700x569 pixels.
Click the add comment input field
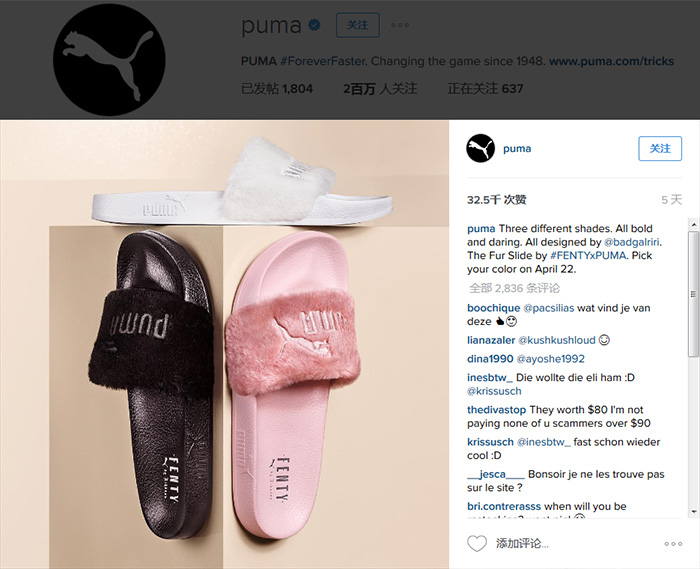[x=574, y=543]
